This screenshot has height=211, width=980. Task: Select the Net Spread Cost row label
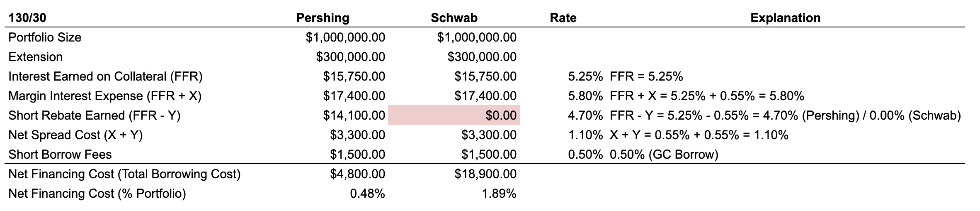coord(75,135)
